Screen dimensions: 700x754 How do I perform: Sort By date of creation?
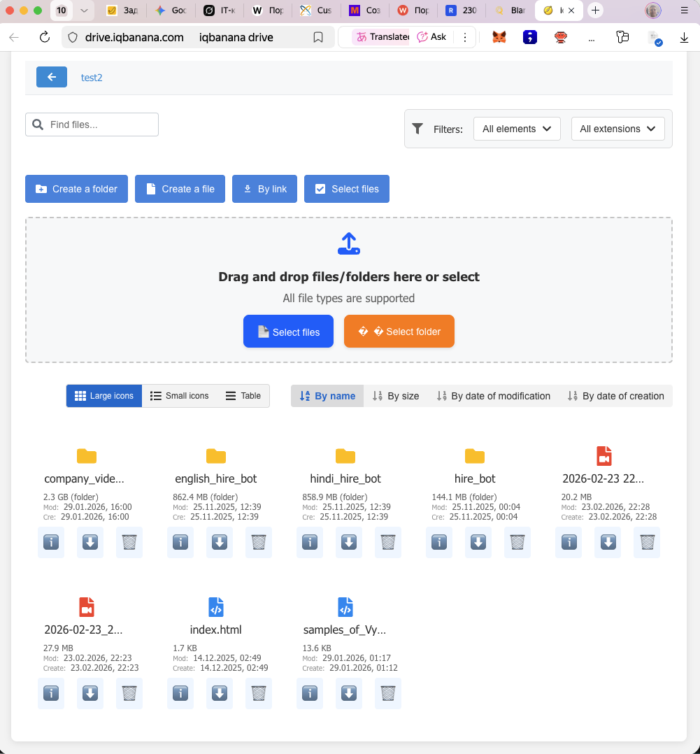pyautogui.click(x=616, y=396)
